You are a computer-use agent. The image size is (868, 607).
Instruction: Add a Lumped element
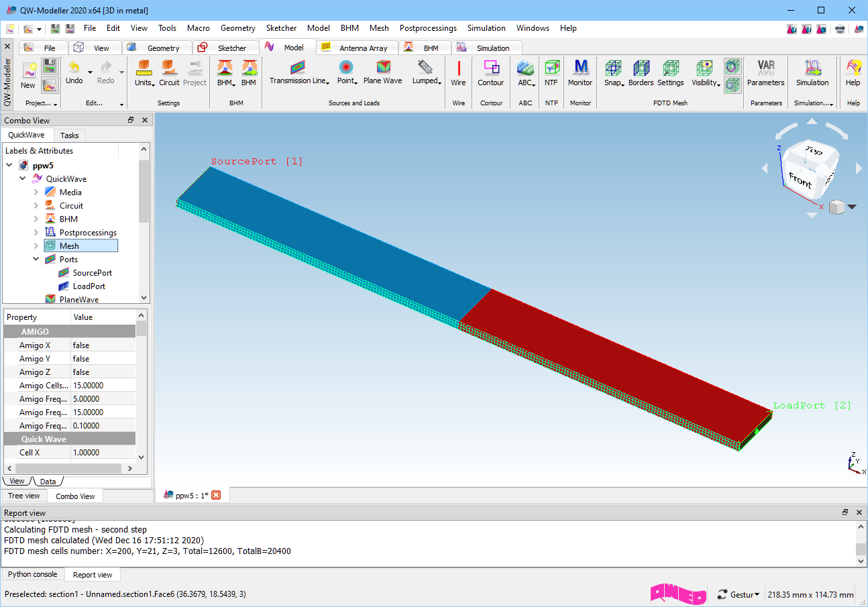pyautogui.click(x=427, y=72)
